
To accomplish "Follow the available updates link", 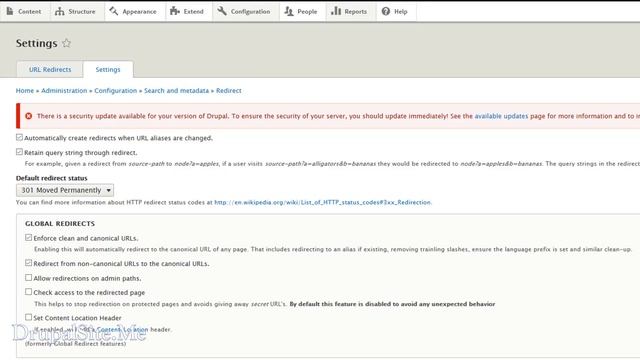I will point(501,116).
